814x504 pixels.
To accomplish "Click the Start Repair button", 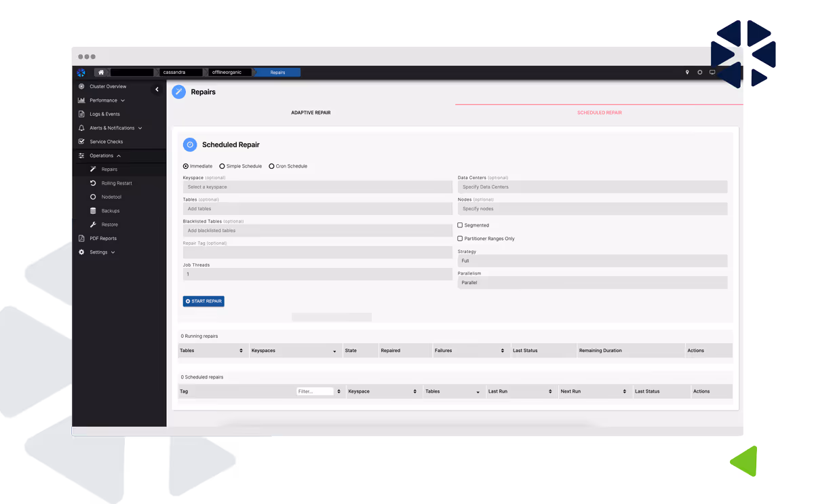I will coord(203,301).
